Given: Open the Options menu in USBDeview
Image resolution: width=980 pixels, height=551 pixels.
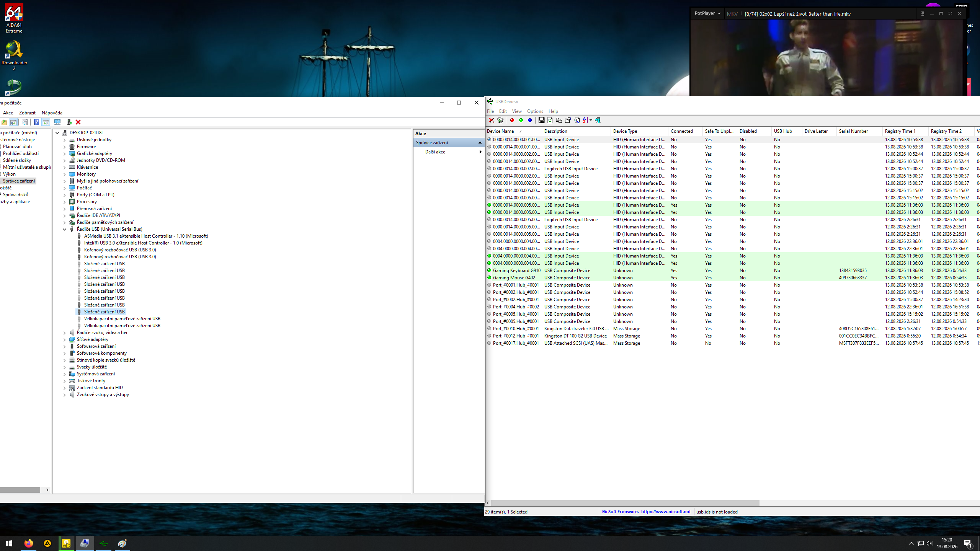Looking at the screenshot, I should click(x=535, y=111).
